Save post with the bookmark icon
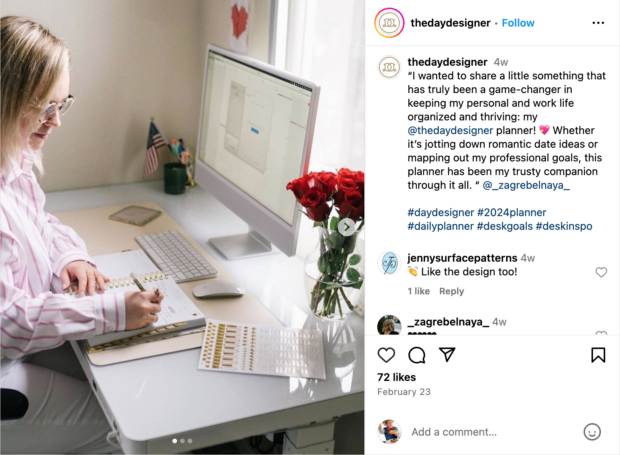Image resolution: width=620 pixels, height=455 pixels. click(598, 355)
